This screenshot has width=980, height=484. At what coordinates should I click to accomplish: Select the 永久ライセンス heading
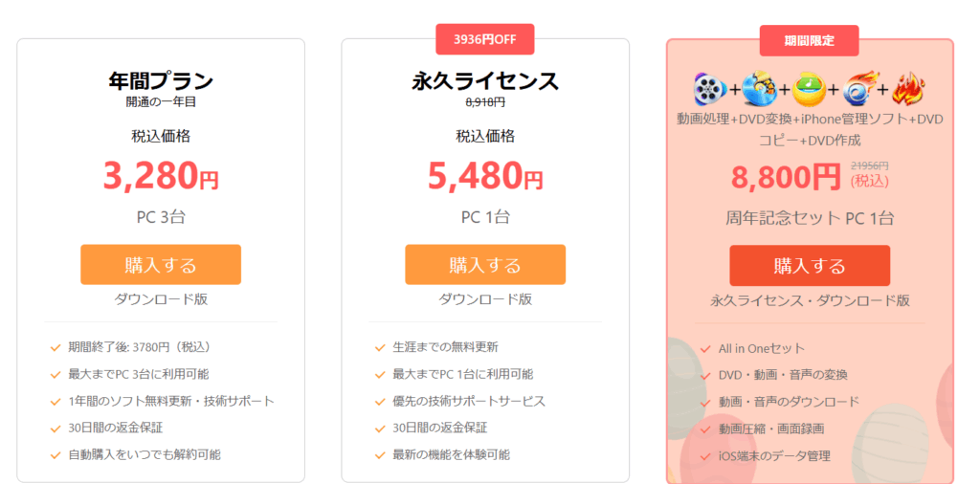pos(485,81)
